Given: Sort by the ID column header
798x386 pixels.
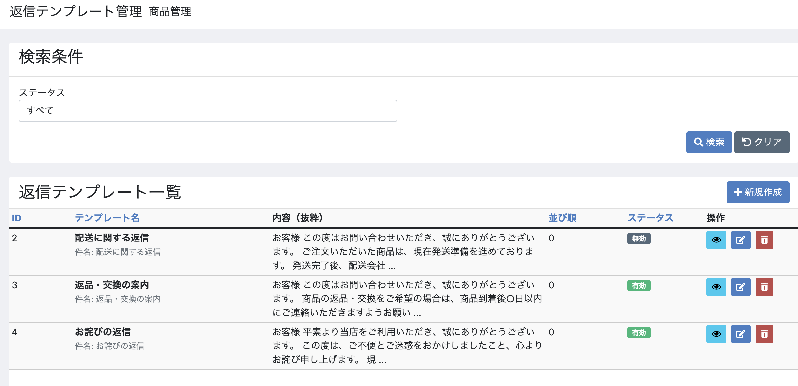Looking at the screenshot, I should tap(16, 218).
